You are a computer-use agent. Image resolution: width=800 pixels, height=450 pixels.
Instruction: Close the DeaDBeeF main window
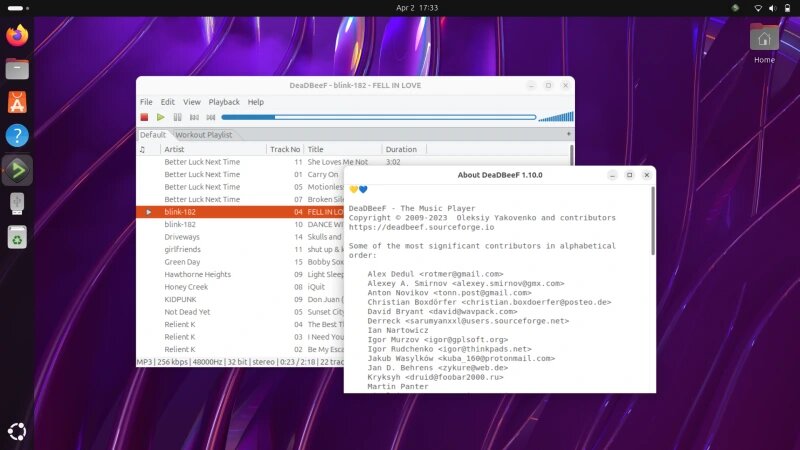pos(565,86)
